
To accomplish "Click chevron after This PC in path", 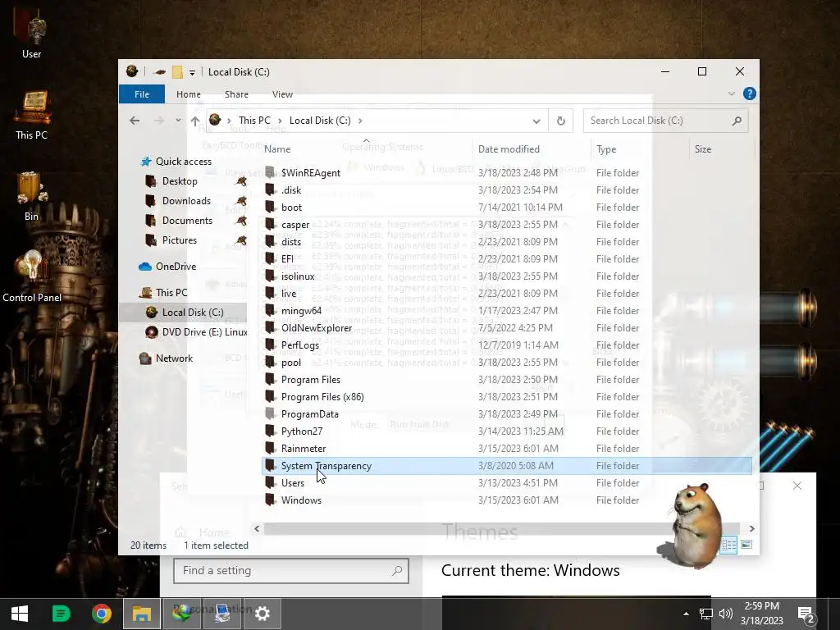I will tap(280, 121).
